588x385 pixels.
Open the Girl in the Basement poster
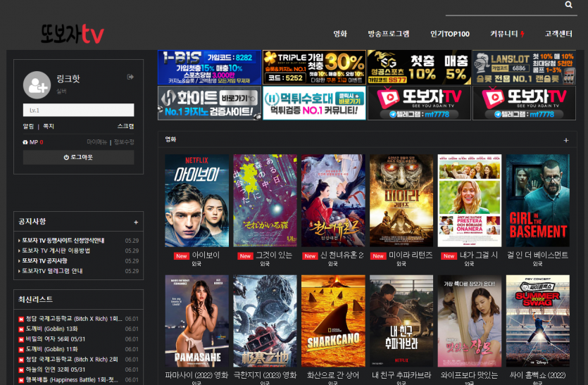tap(538, 201)
